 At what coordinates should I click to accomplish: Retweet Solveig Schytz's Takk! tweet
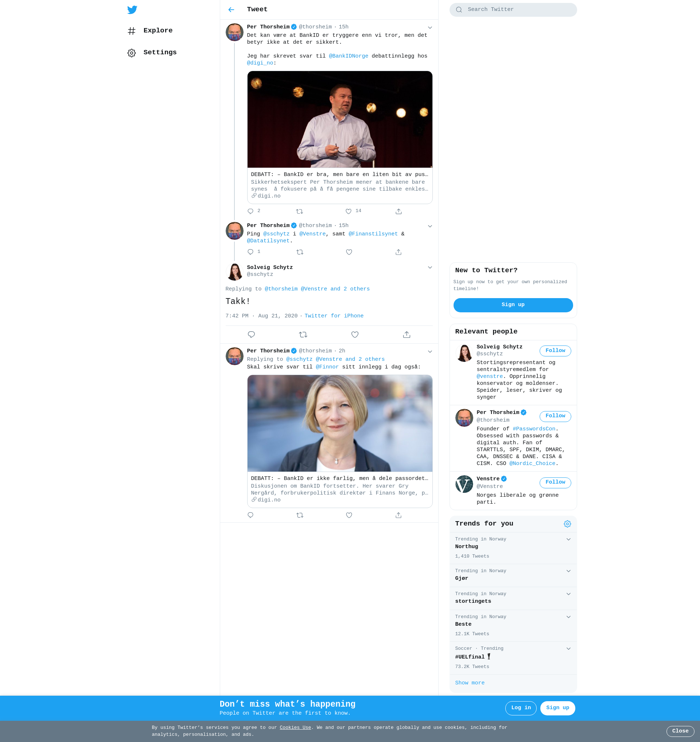[303, 335]
